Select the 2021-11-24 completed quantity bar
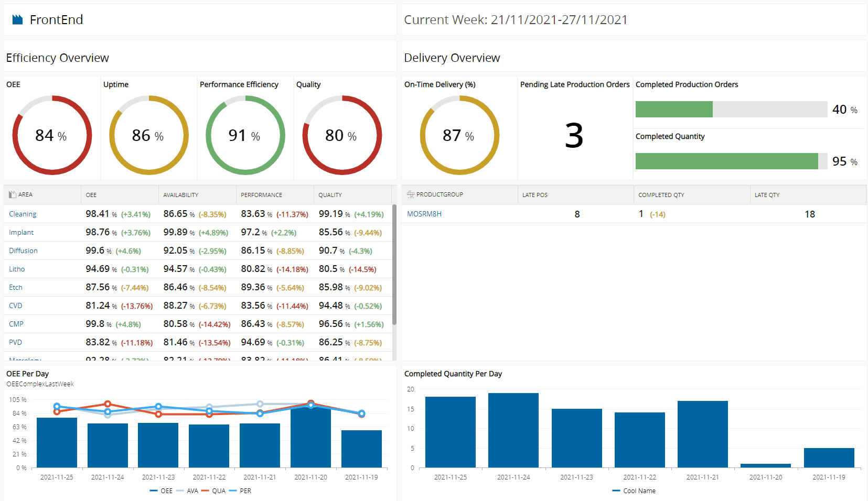 (x=513, y=430)
